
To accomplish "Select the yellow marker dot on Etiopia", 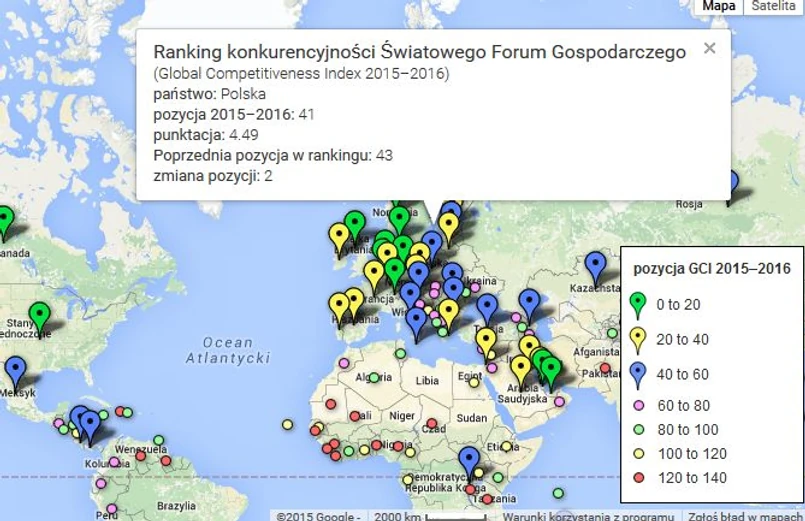I will (506, 446).
